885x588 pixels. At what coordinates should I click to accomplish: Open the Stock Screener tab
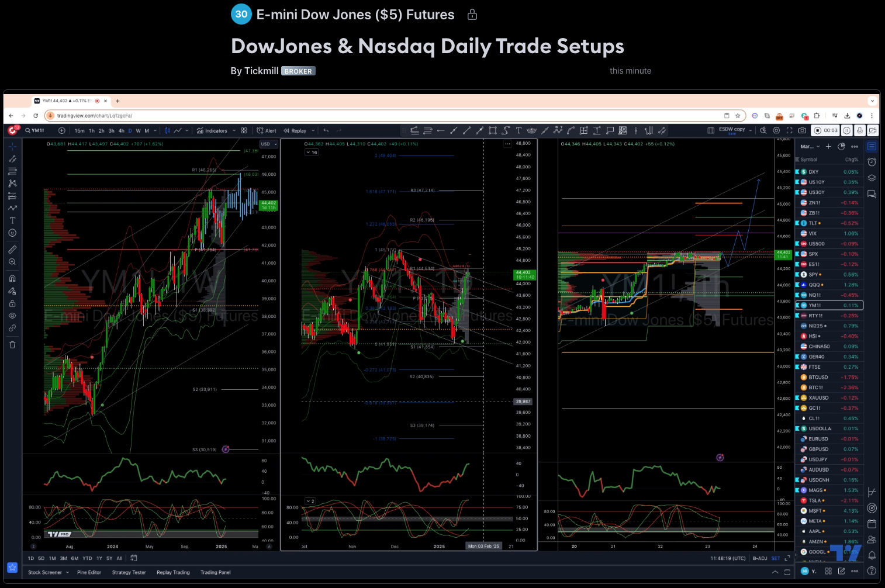[x=45, y=572]
